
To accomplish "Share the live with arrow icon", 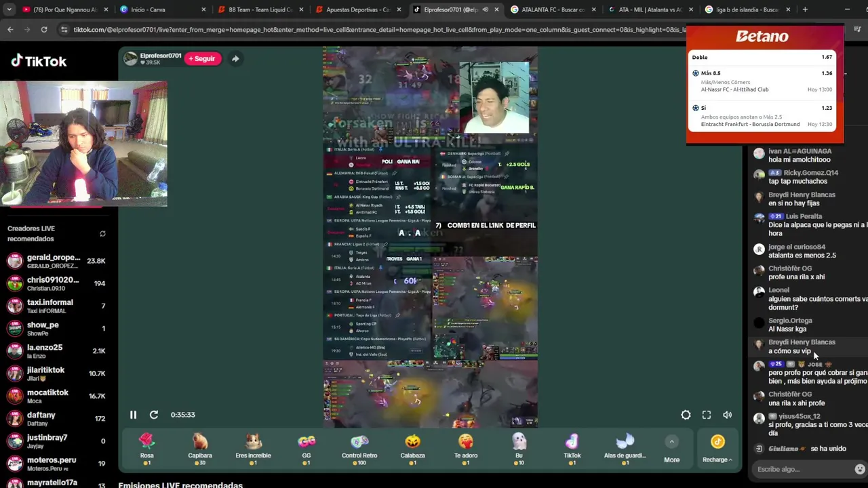I will (235, 59).
